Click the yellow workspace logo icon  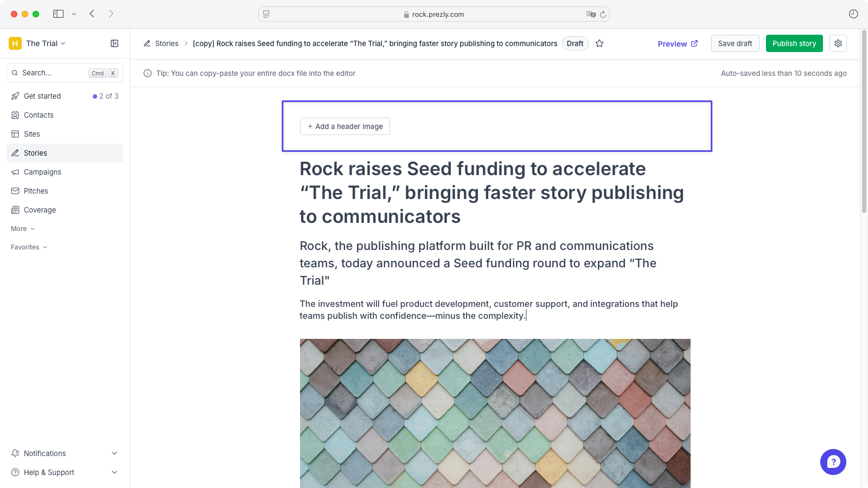[x=15, y=43]
